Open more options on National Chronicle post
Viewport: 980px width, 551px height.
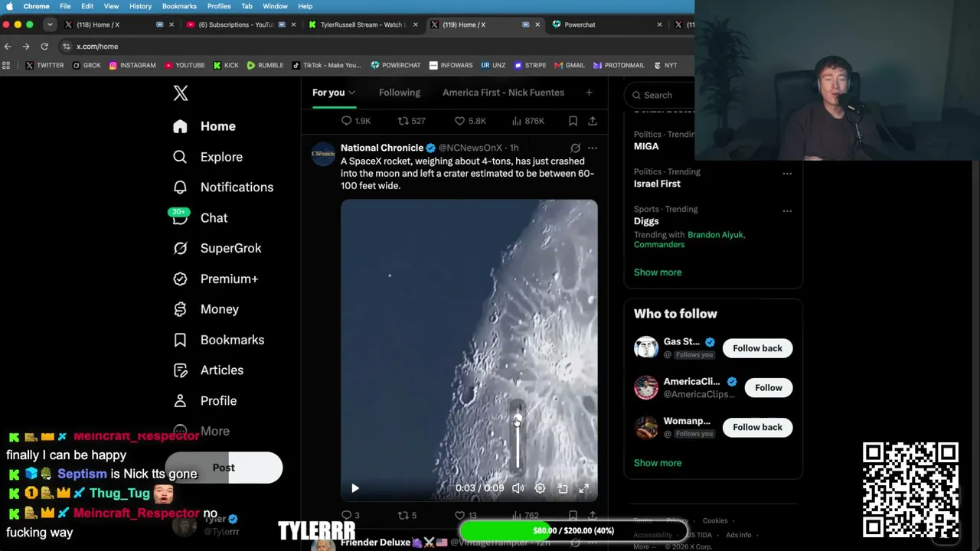coord(593,148)
